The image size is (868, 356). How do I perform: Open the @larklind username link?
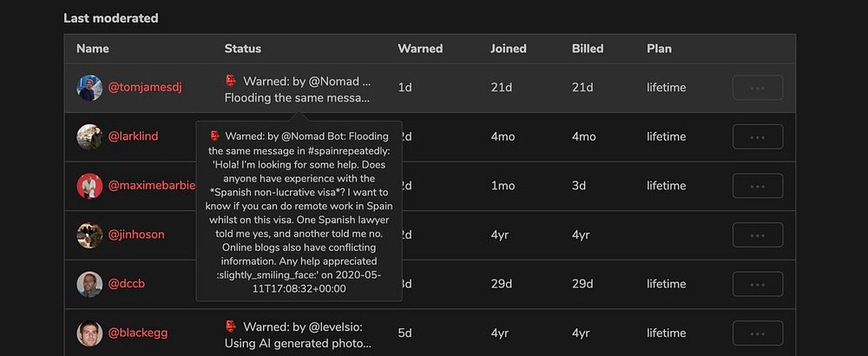[133, 136]
